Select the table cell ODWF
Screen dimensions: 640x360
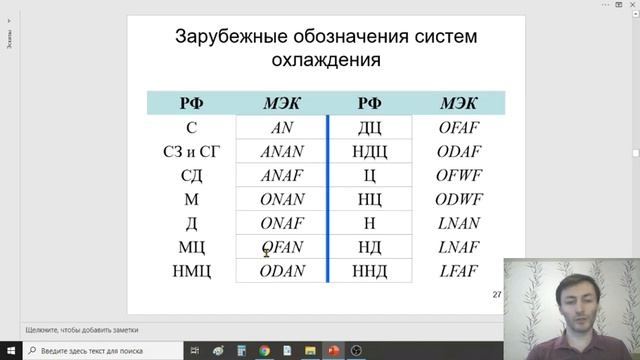click(459, 199)
